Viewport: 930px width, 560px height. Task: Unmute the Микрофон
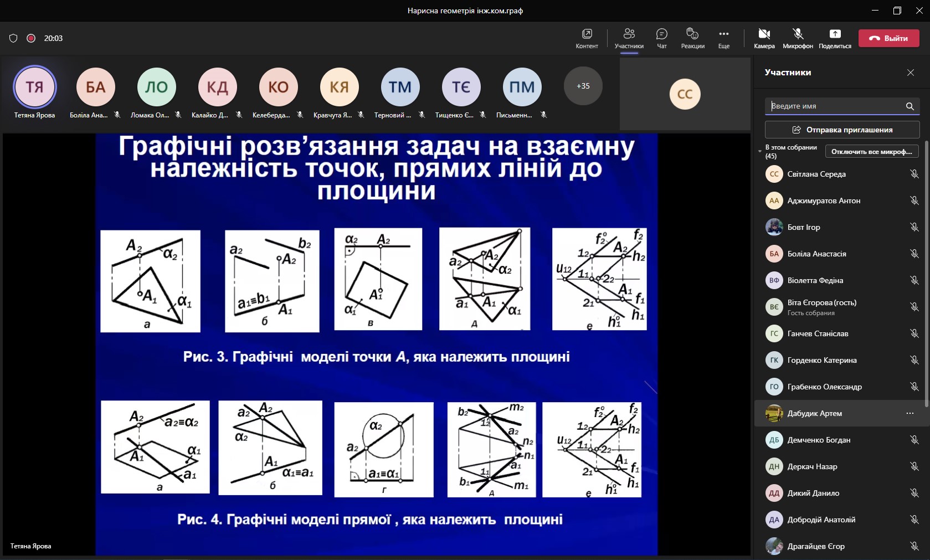point(798,38)
